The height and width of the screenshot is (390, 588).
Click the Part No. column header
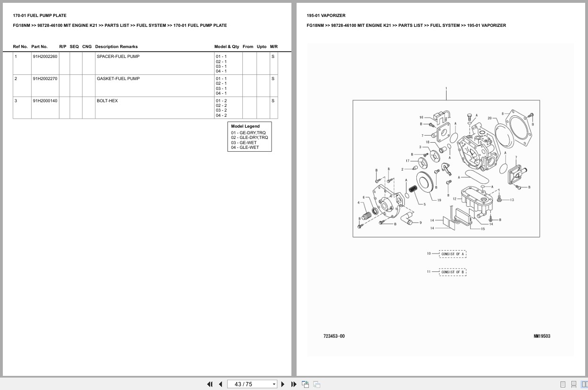40,47
